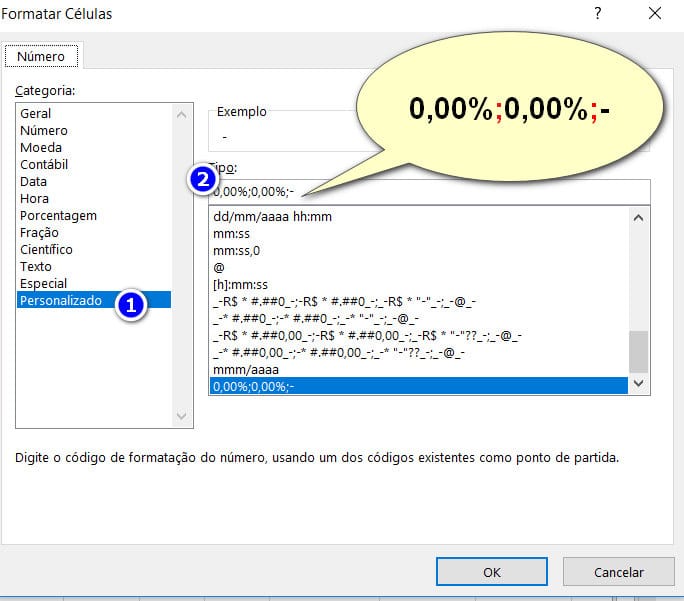Click the format list scrollbar thumb
This screenshot has width=684, height=601.
(638, 352)
